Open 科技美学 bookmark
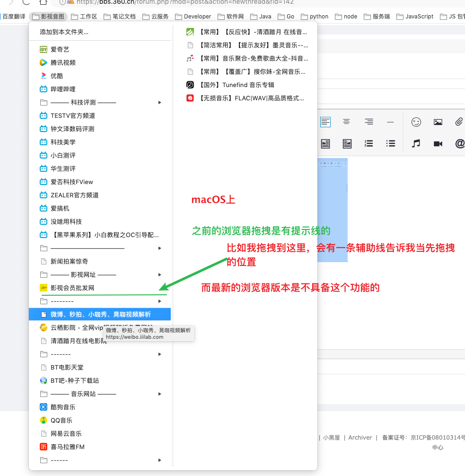This screenshot has width=465, height=476. (100, 142)
